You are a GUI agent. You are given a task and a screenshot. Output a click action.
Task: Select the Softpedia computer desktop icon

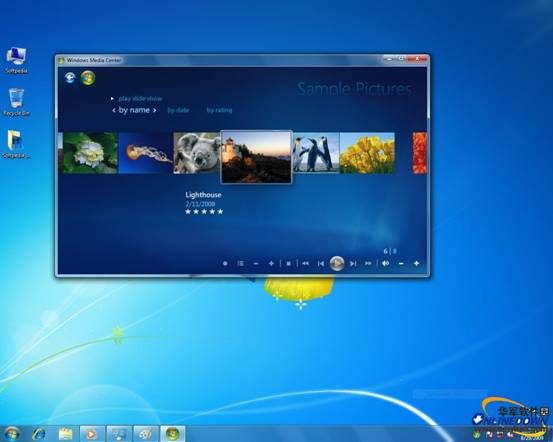tap(16, 60)
